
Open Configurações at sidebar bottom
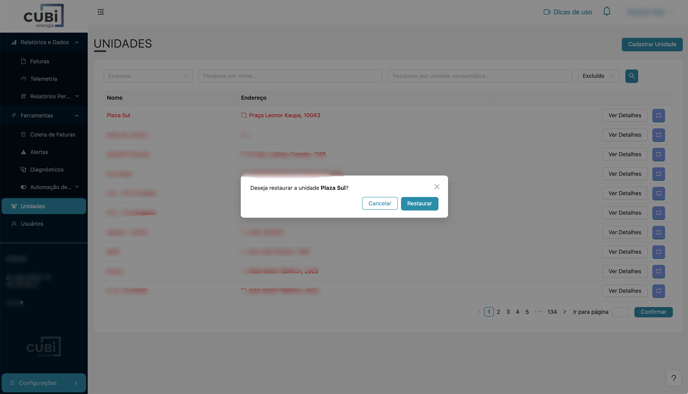(44, 383)
